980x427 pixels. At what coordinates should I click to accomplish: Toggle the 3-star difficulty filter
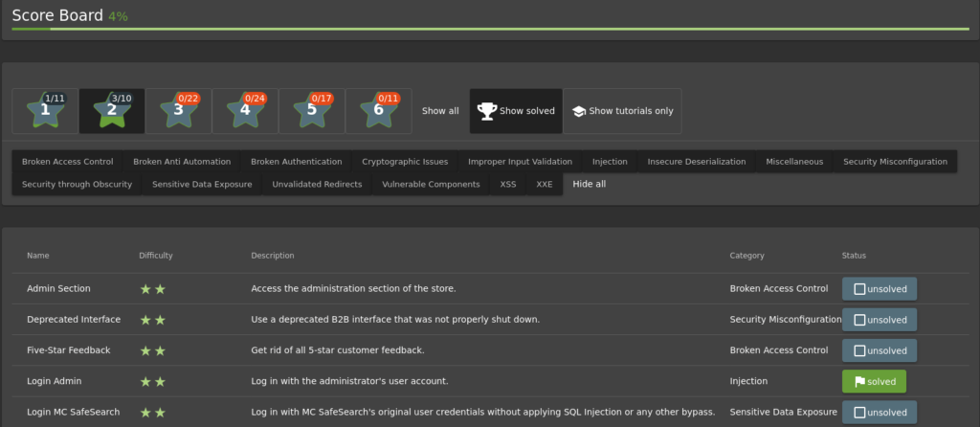pos(179,111)
